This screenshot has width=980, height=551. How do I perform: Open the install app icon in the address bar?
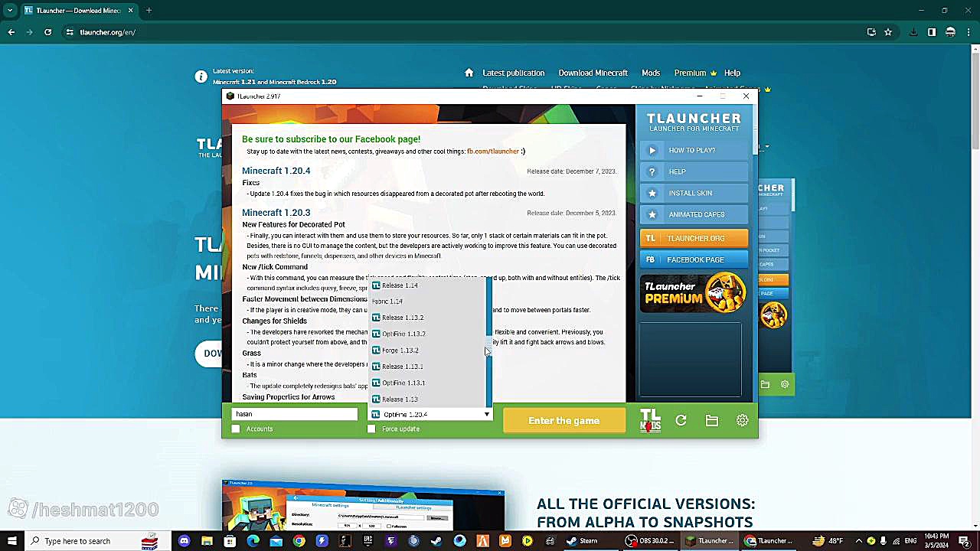[x=871, y=32]
